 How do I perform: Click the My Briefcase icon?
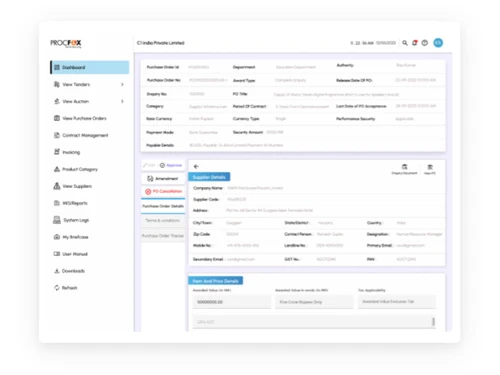[57, 237]
